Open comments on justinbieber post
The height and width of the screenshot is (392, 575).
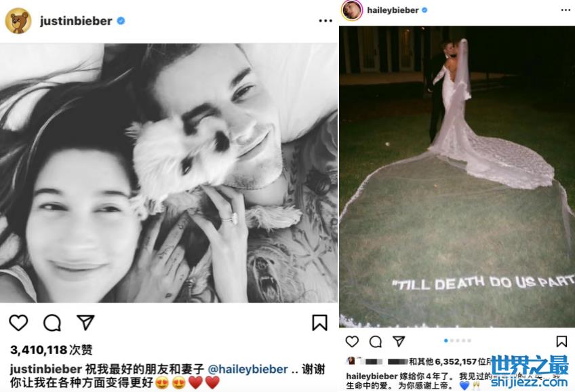[52, 323]
